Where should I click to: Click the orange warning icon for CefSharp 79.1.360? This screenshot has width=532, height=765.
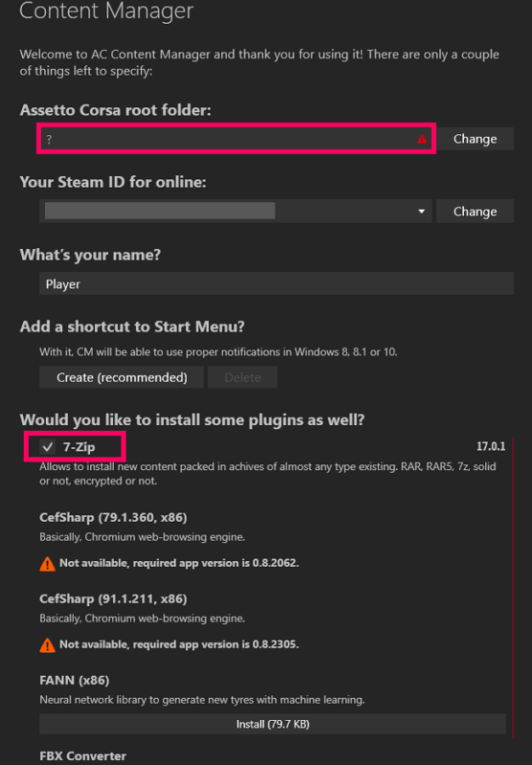[x=48, y=564]
